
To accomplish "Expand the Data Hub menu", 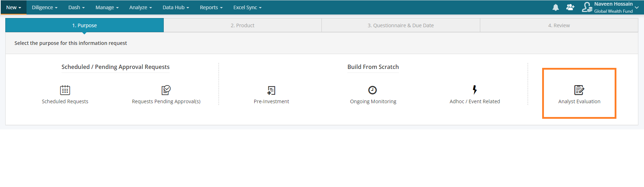I will click(176, 7).
